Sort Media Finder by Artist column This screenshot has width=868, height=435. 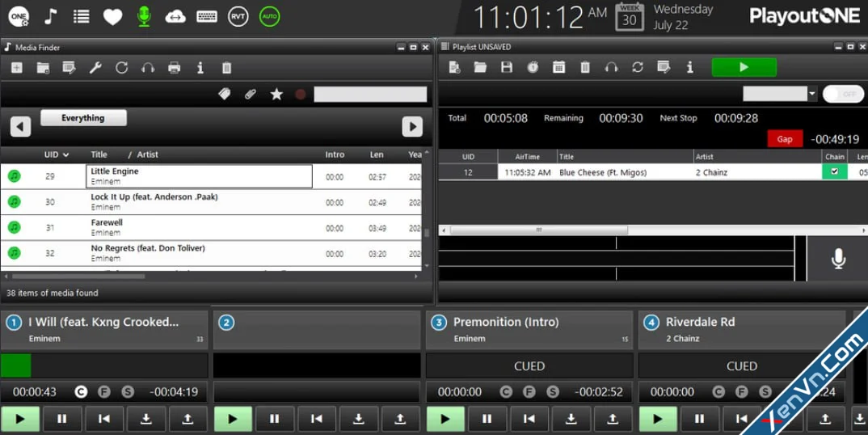(x=147, y=154)
